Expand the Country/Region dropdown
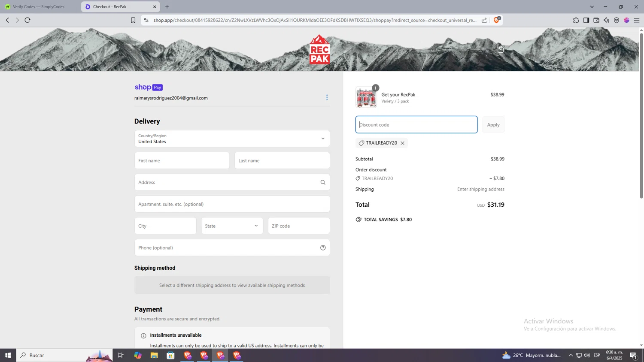Screen dimensions: 644x362 [x=232, y=139]
